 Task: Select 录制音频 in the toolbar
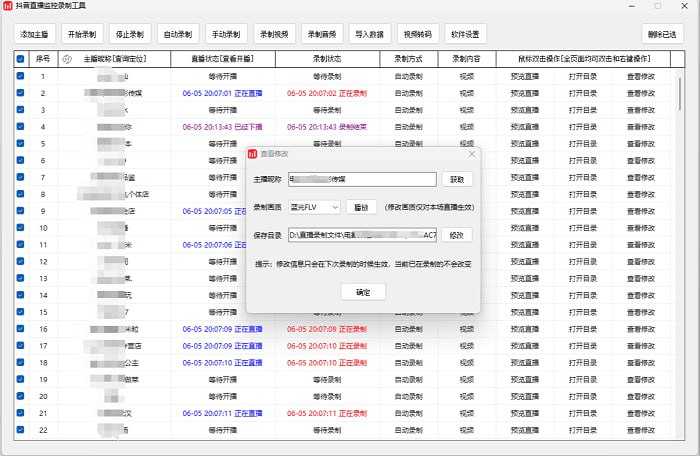[322, 34]
